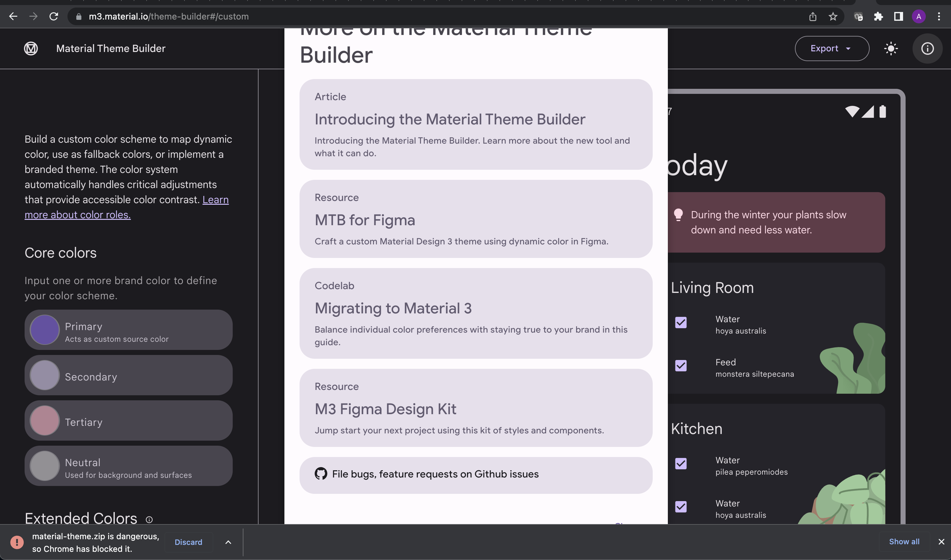Uncheck Feed for monstera siltepecana

point(681,366)
